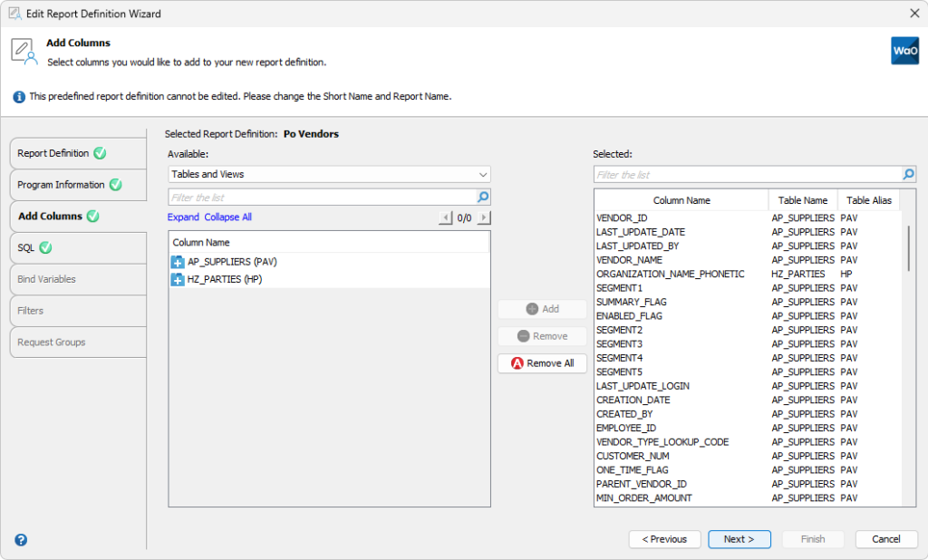Image resolution: width=928 pixels, height=560 pixels.
Task: Click the search icon in Available filter
Action: [482, 197]
